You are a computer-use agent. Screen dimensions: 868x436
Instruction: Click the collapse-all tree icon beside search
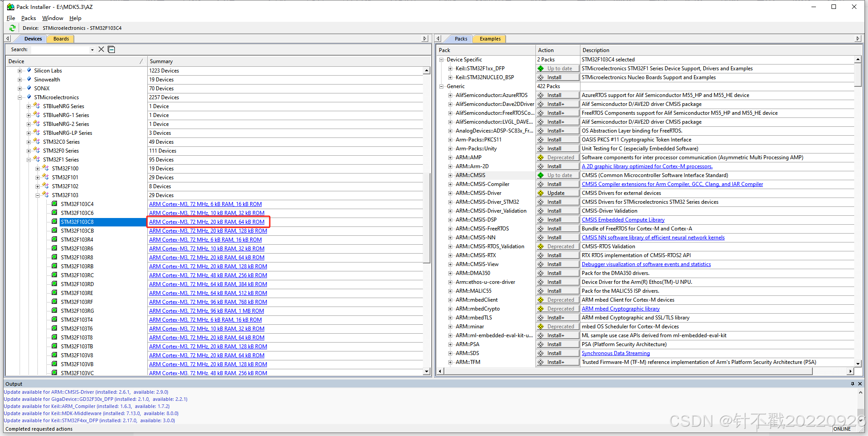[x=111, y=49]
